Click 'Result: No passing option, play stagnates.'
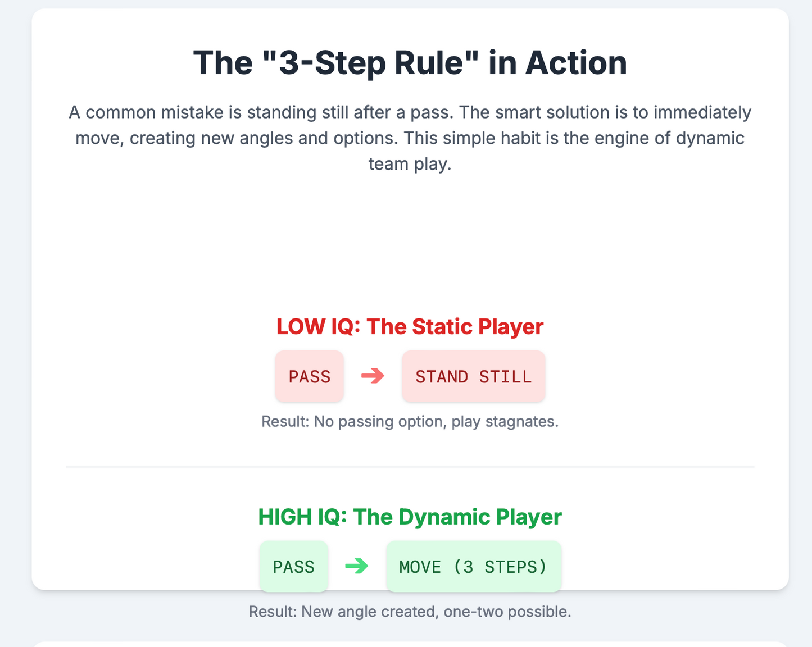812x647 pixels. pos(410,421)
